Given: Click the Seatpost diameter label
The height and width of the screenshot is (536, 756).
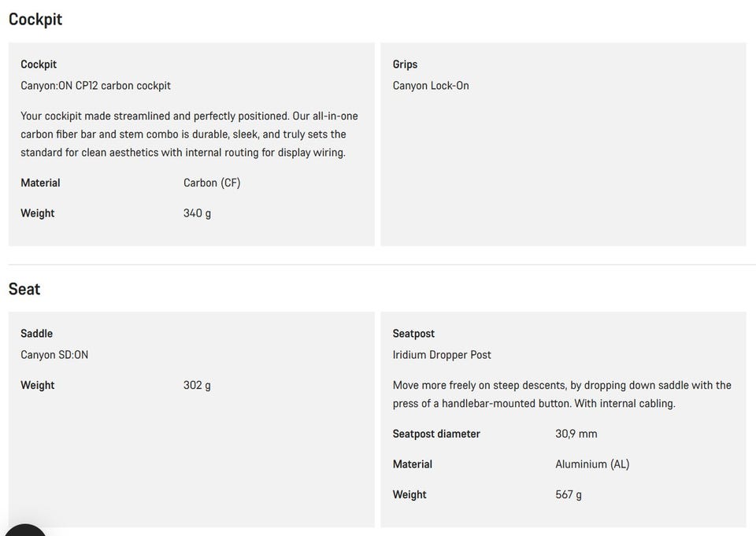Looking at the screenshot, I should click(x=436, y=434).
